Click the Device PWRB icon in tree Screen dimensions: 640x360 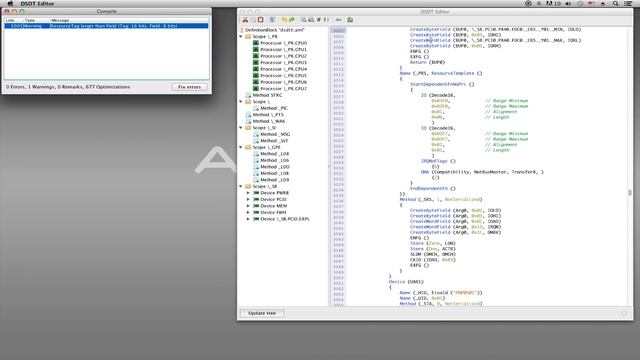point(256,193)
